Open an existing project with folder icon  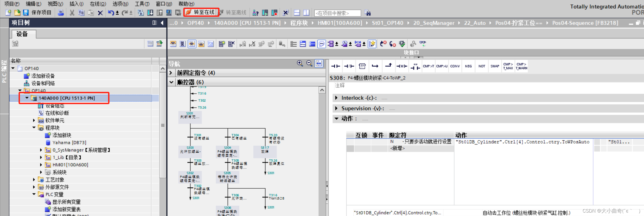pos(17,12)
